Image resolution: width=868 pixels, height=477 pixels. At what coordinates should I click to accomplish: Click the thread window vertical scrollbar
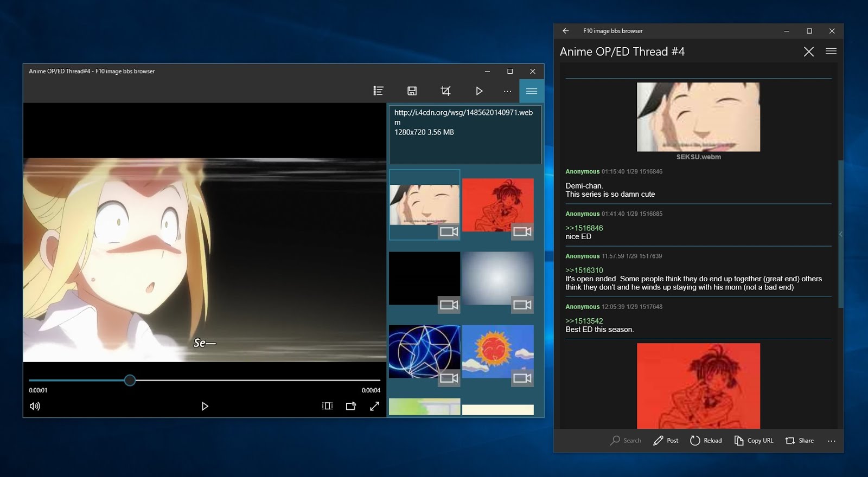840,234
